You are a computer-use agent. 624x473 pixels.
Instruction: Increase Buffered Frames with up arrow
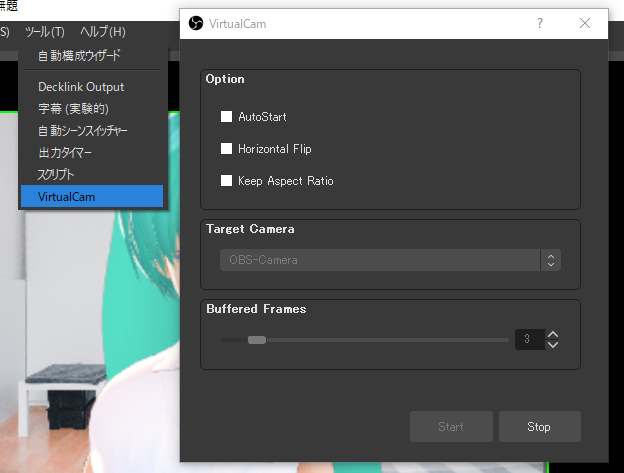[x=553, y=334]
